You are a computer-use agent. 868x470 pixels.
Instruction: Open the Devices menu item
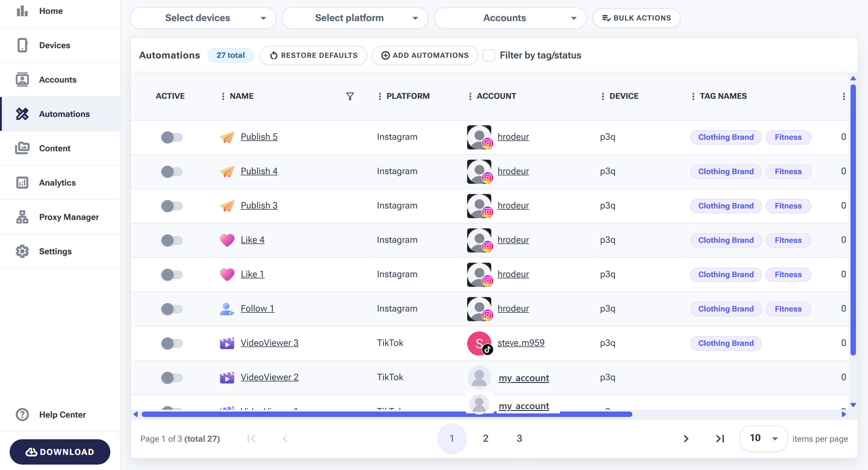[x=60, y=45]
